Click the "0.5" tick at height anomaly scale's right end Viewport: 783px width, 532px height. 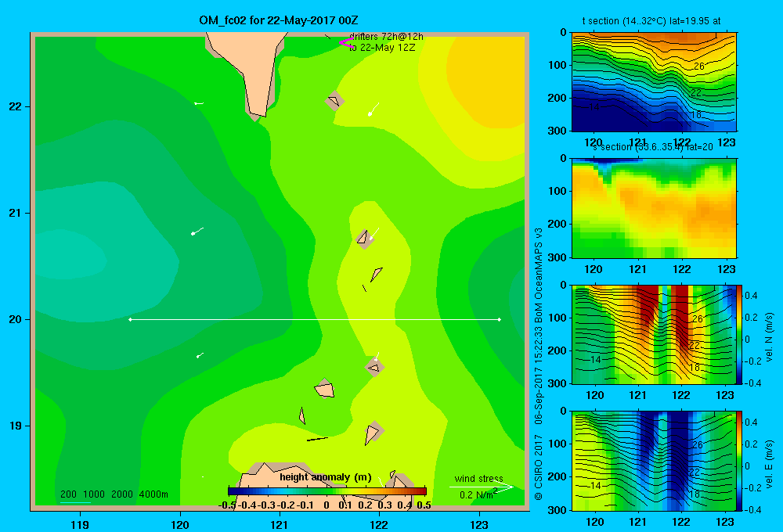(x=424, y=505)
